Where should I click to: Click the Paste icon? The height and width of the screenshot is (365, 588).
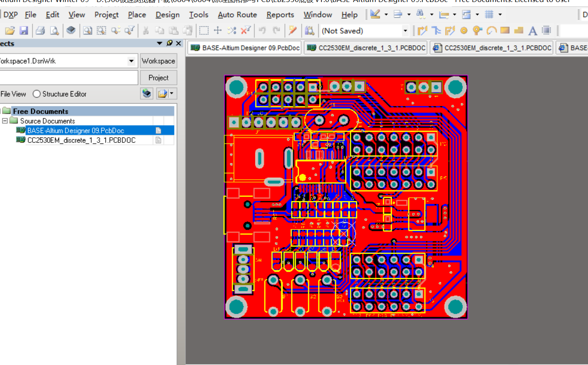[173, 30]
